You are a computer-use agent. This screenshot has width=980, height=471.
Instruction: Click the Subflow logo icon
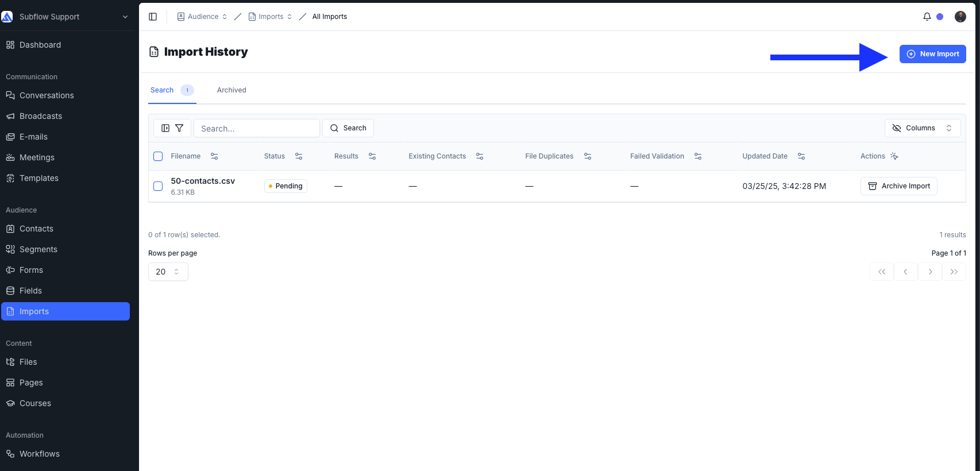click(x=7, y=17)
